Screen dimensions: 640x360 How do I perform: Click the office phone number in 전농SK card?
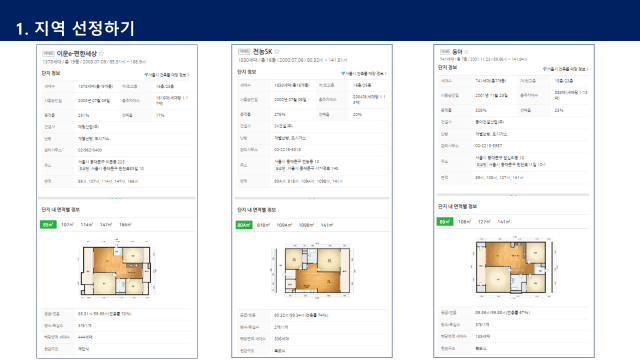tap(287, 150)
